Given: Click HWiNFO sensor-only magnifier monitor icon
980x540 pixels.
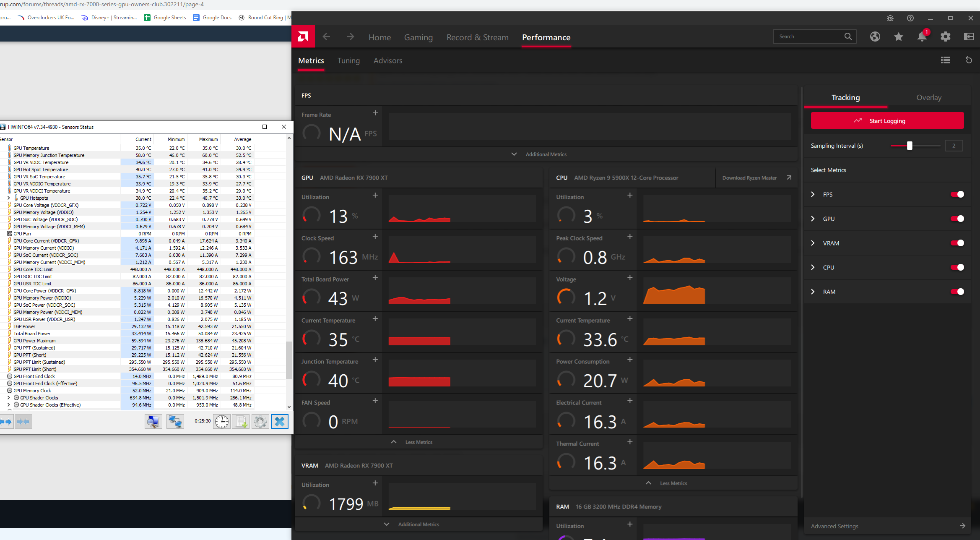Looking at the screenshot, I should click(153, 421).
